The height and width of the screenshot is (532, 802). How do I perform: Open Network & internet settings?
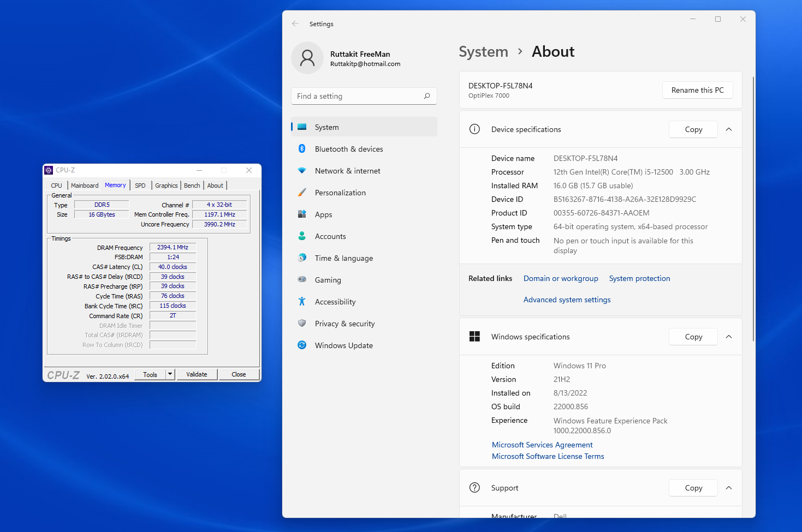point(364,171)
